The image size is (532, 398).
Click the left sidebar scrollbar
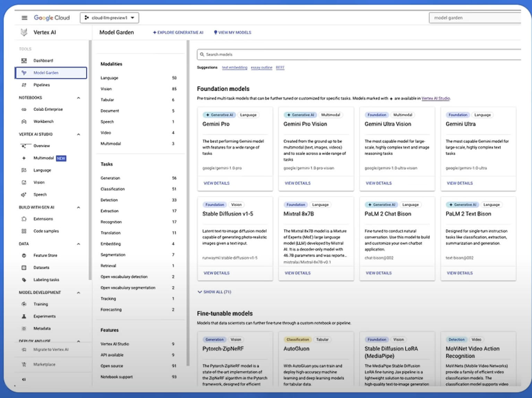(90, 160)
